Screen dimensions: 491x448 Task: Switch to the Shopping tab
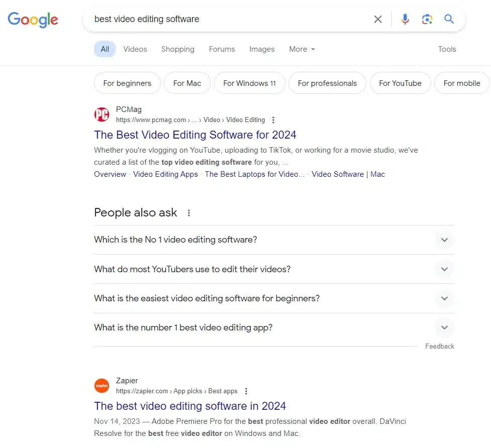point(177,49)
